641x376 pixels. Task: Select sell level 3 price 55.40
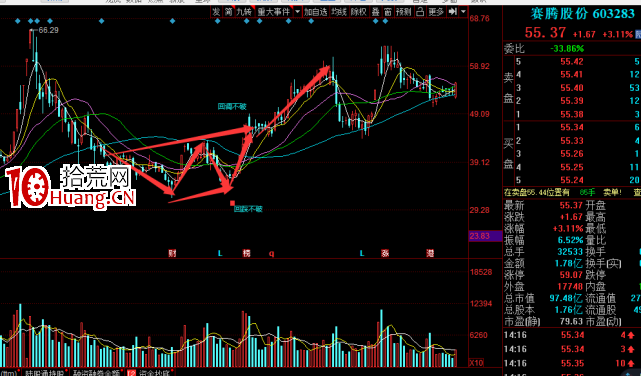coord(572,88)
